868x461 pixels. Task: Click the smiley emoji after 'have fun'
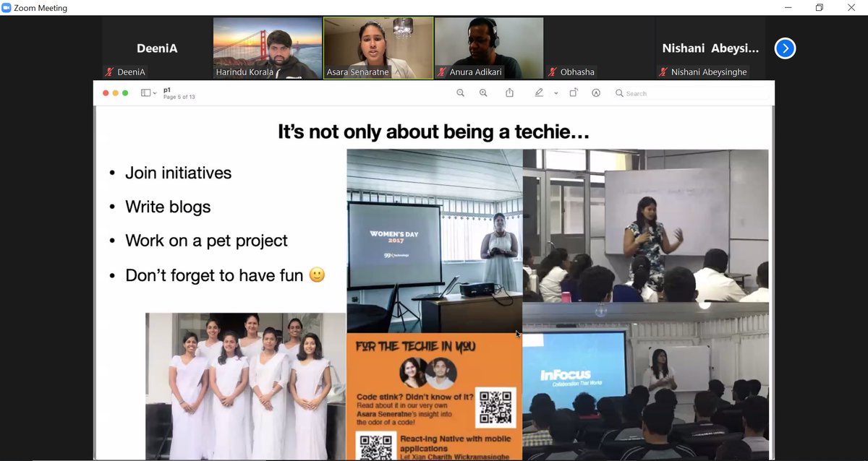click(317, 275)
